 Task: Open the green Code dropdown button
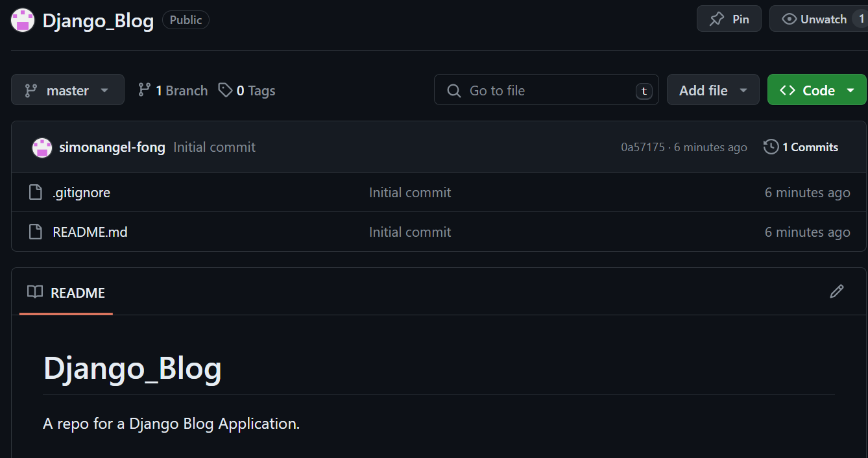click(817, 90)
